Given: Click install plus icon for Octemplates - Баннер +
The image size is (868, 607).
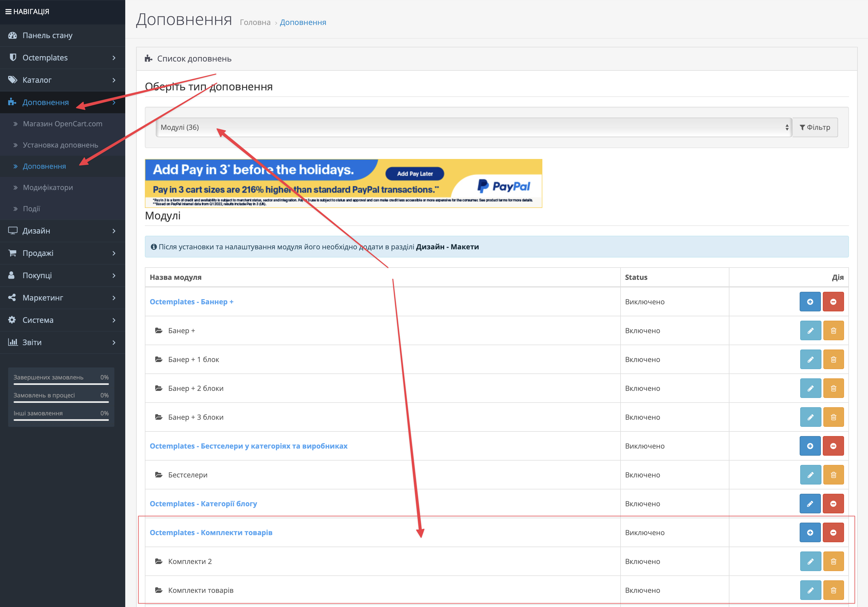Looking at the screenshot, I should point(810,302).
